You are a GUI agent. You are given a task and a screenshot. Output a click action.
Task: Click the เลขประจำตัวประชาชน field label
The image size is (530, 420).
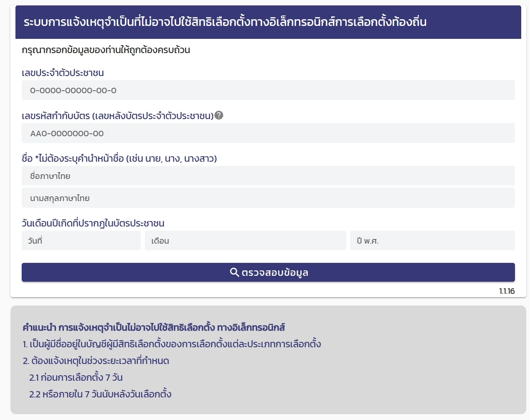point(63,72)
